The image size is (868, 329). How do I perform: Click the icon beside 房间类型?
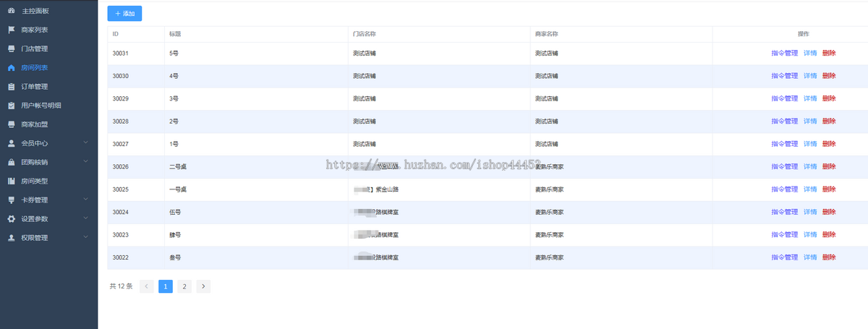click(11, 181)
